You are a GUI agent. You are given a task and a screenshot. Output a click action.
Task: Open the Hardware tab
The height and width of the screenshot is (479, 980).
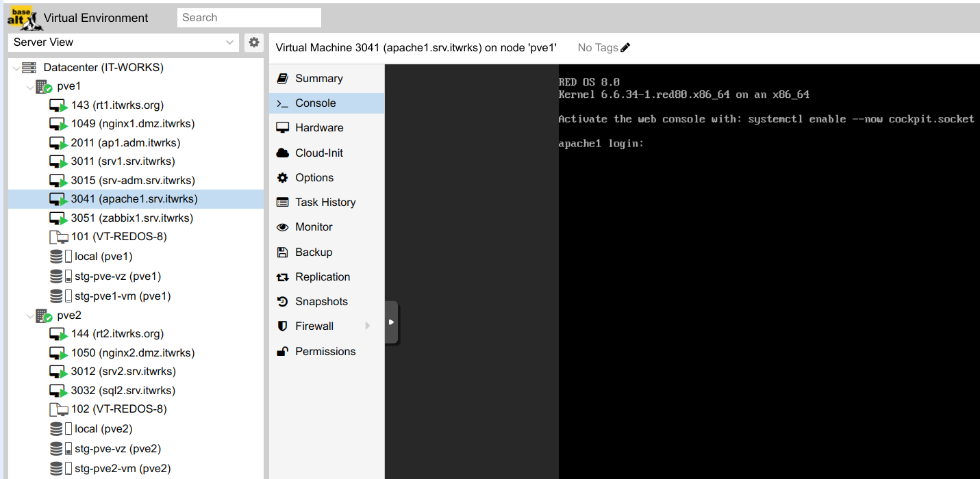tap(318, 128)
